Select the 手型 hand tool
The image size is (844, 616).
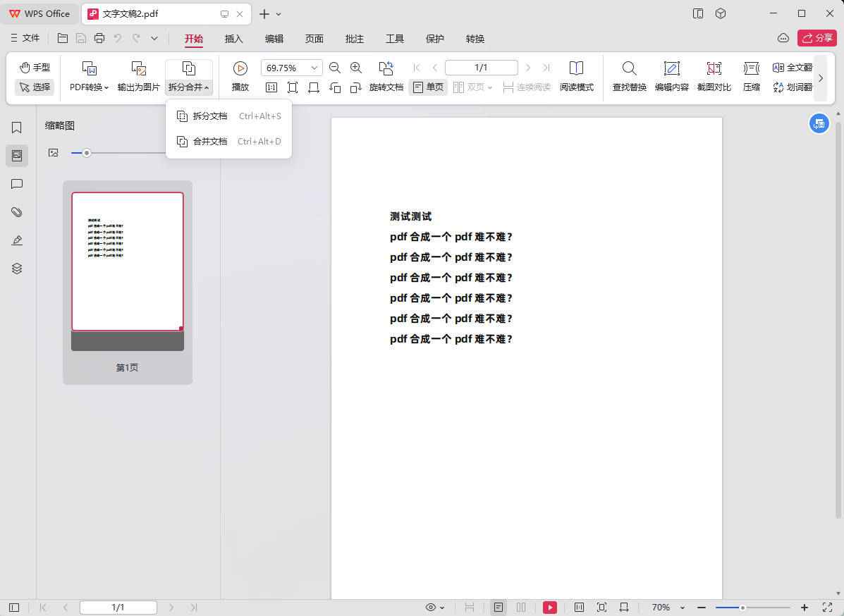pos(35,68)
